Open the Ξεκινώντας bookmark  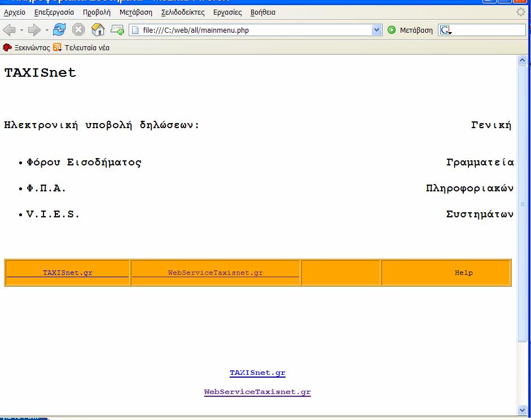(32, 48)
